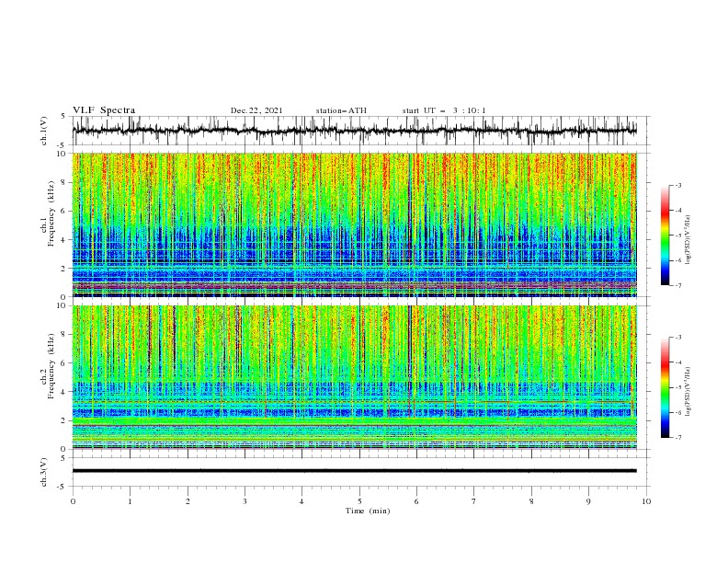Viewport: 728px width, 563px height.
Task: Click the ch.1 PSD color bar
Action: tap(665, 236)
